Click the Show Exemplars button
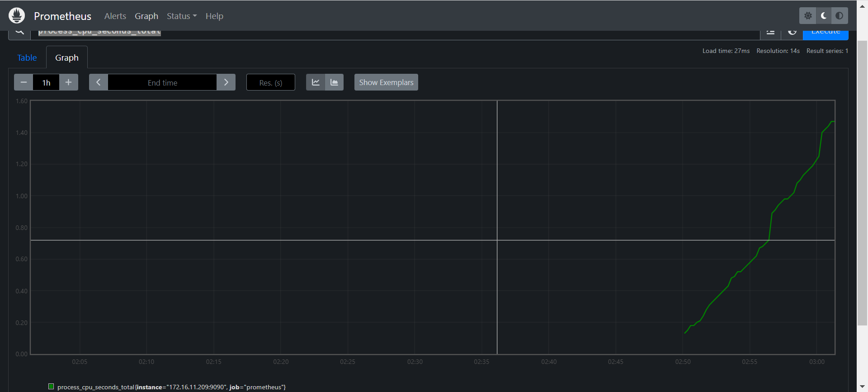This screenshot has height=392, width=868. (386, 82)
